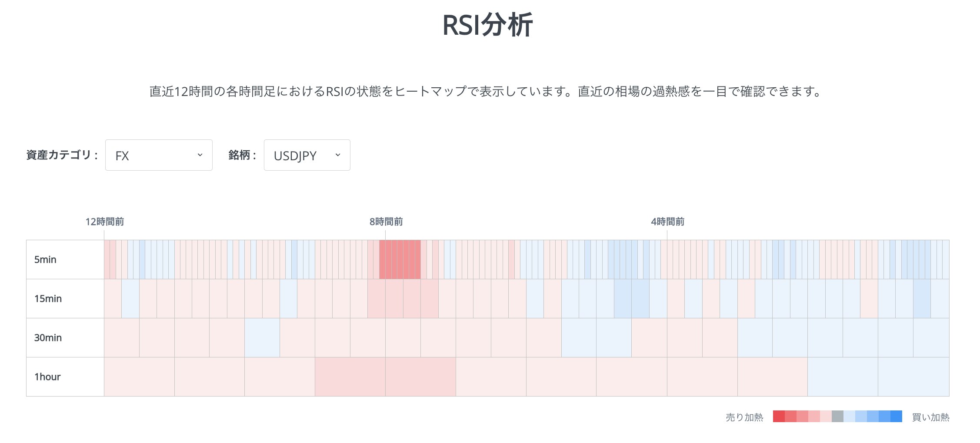Click the 15min row label
This screenshot has height=443, width=980.
point(48,298)
